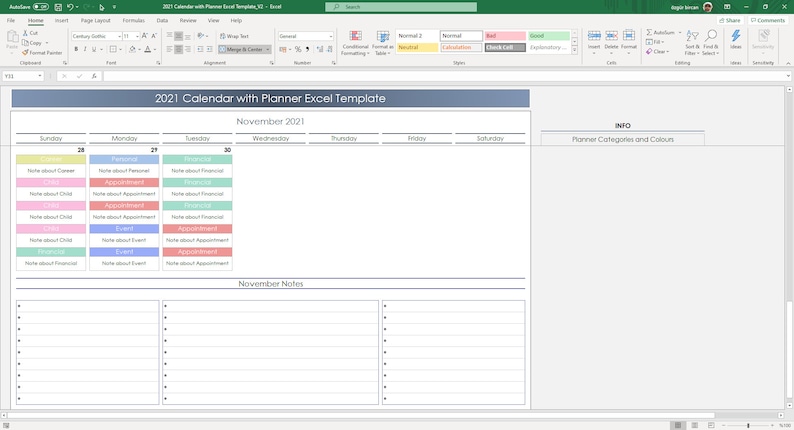This screenshot has width=794, height=430.
Task: Apply accounting number format
Action: 283,49
